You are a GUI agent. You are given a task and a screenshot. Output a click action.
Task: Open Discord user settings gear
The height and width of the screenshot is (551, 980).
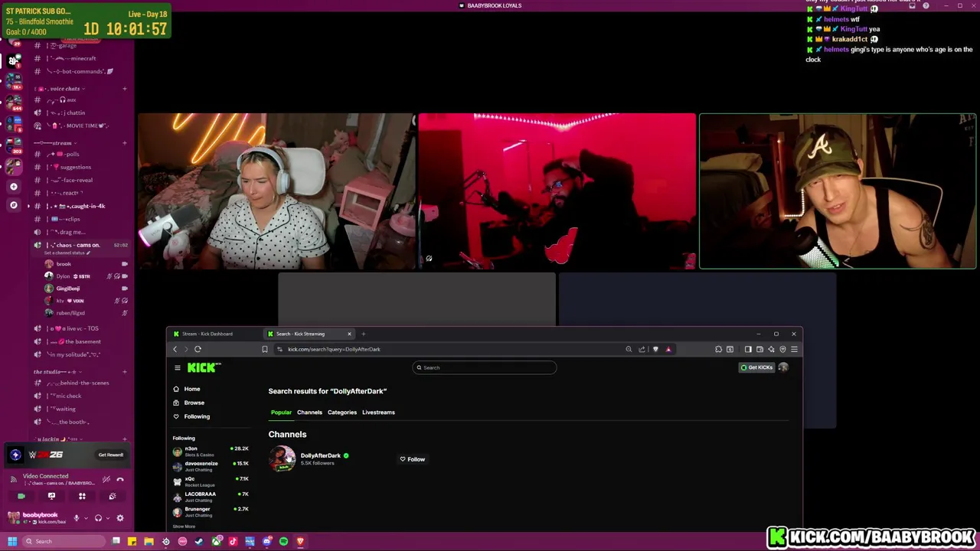tap(120, 518)
